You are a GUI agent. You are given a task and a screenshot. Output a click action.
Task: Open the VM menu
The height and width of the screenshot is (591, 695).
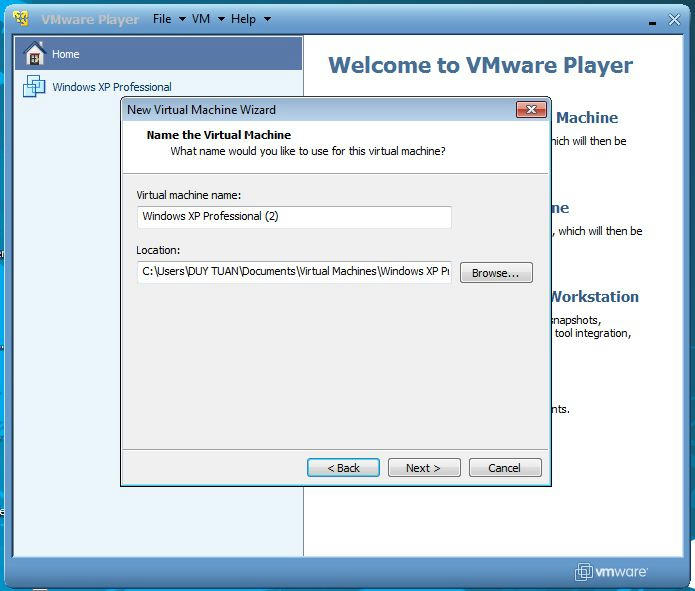(201, 19)
